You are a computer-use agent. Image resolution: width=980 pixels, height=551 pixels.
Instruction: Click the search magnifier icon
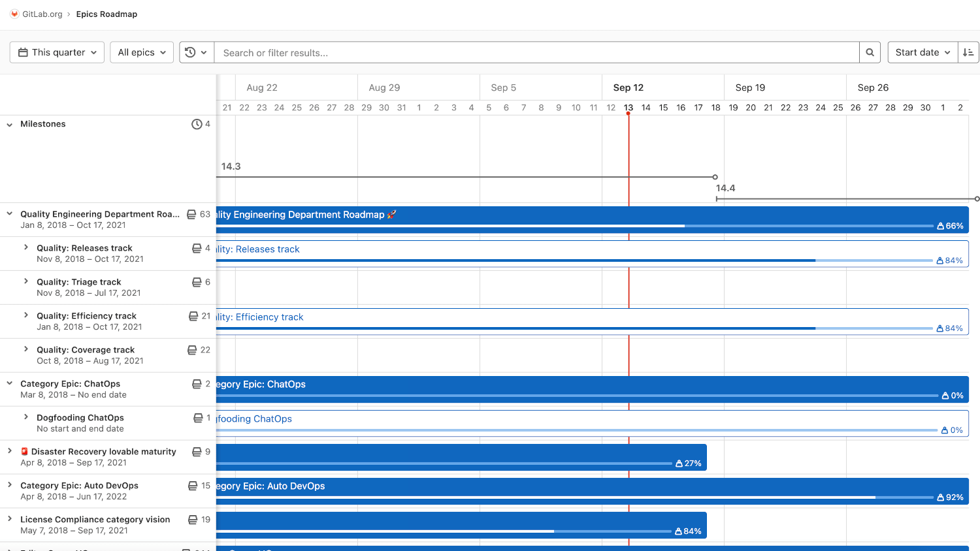870,52
